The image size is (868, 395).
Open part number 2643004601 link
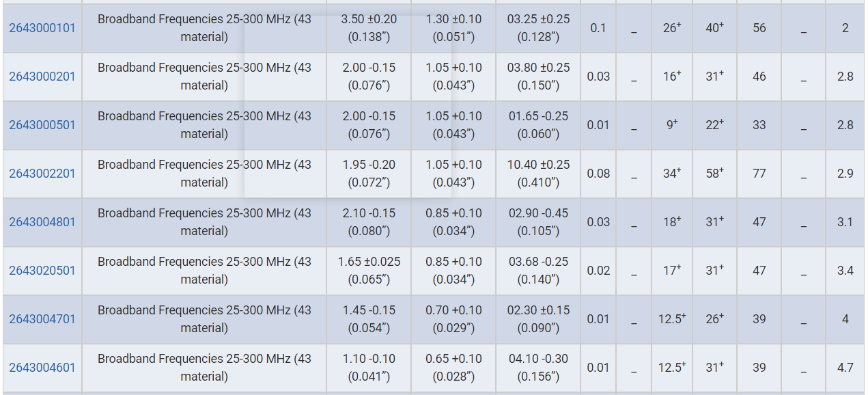[42, 368]
